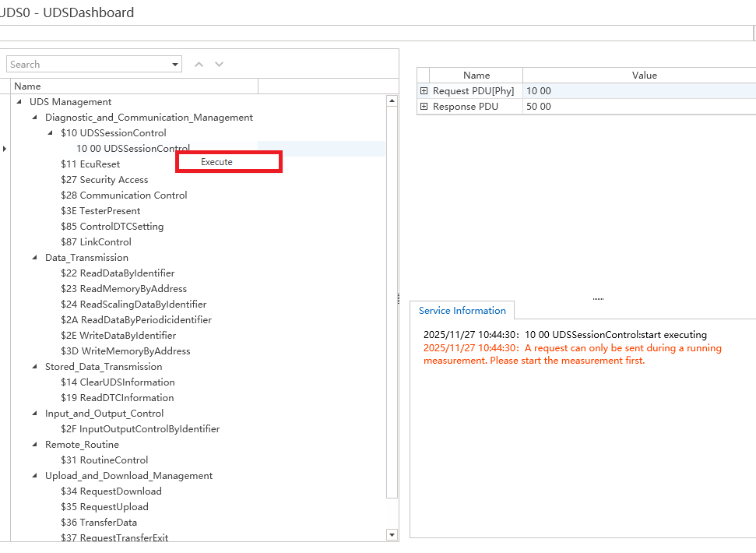Open the Service Information tab
This screenshot has width=756, height=553.
coord(462,311)
